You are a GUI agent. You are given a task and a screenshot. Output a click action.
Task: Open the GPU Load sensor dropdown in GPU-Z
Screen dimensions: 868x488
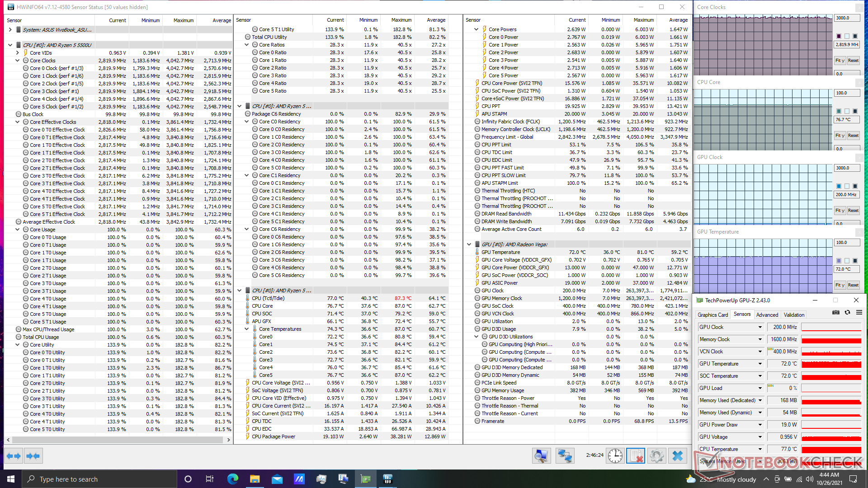pos(760,388)
